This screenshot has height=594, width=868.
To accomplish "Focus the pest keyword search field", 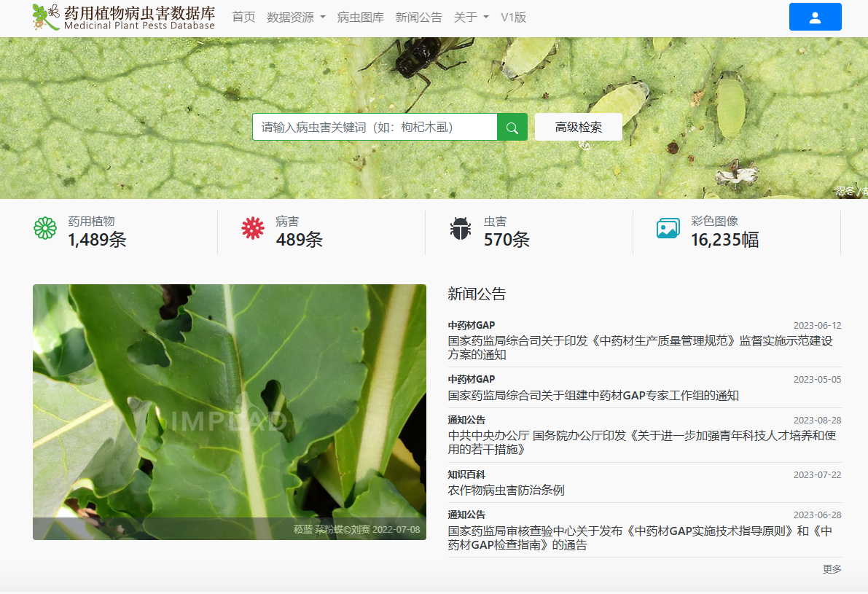I will coord(375,128).
